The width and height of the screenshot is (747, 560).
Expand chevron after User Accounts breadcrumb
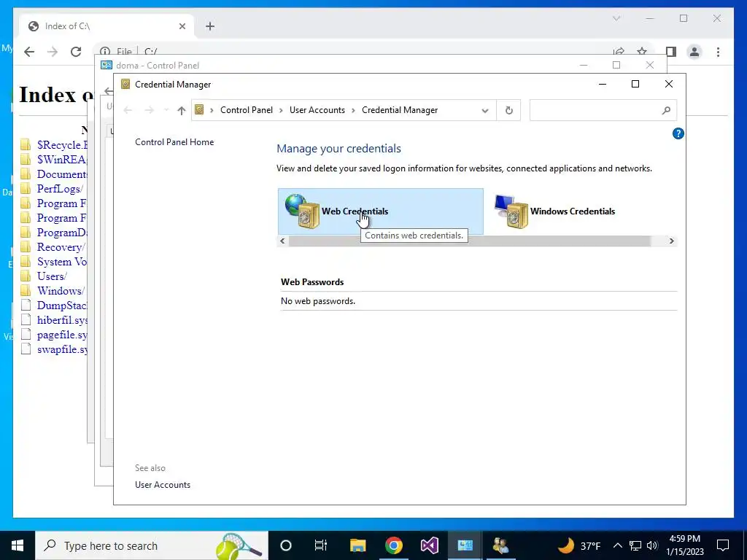click(x=354, y=111)
